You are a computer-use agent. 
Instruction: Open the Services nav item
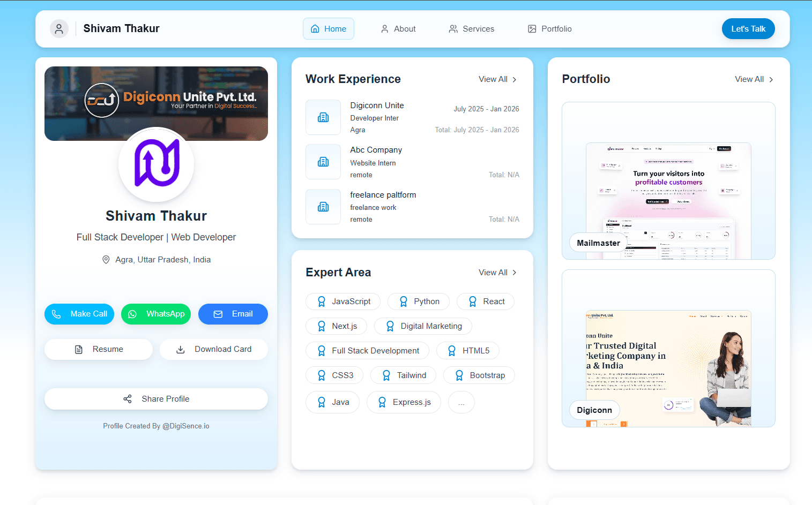(472, 29)
